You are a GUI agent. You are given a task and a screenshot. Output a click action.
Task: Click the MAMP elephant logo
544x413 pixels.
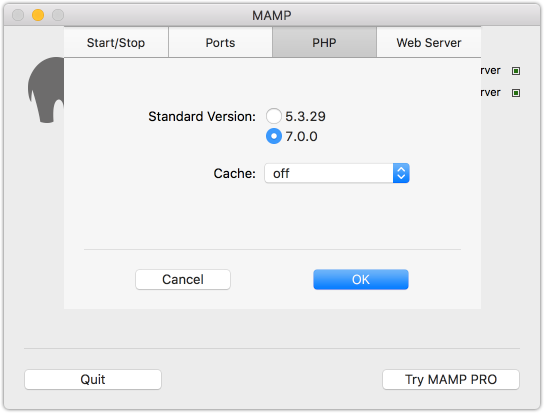click(x=46, y=90)
